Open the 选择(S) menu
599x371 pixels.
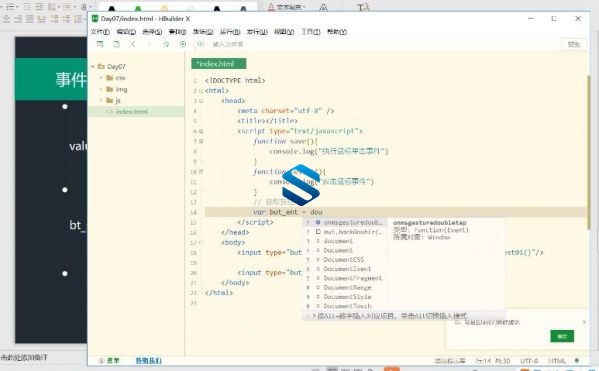pos(152,32)
